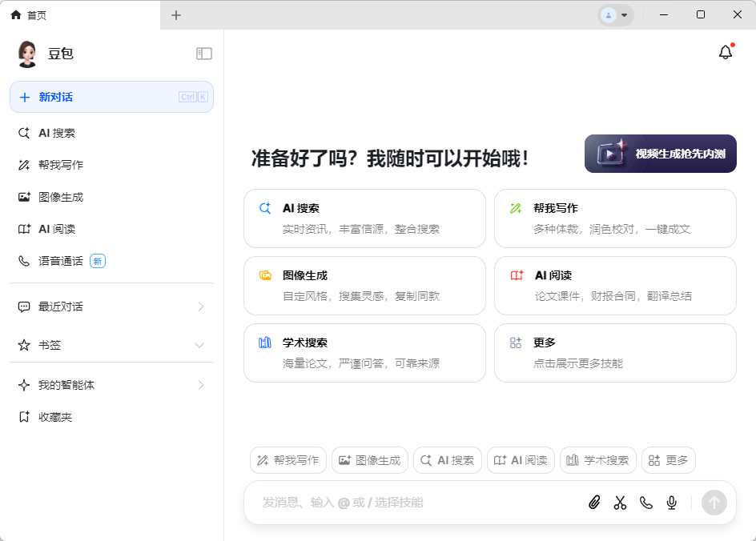Image resolution: width=756 pixels, height=541 pixels.
Task: Start voice call from input phone icon
Action: coord(646,503)
